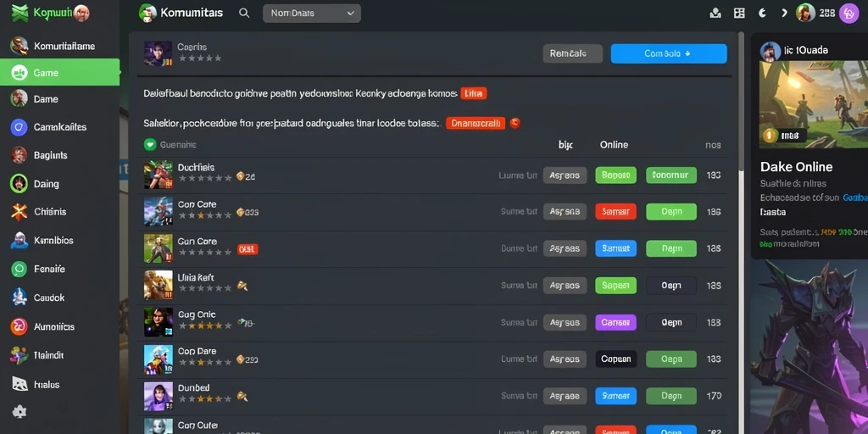Click red Samar button on Con Cate row
Screen dimensions: 868x434
615,211
